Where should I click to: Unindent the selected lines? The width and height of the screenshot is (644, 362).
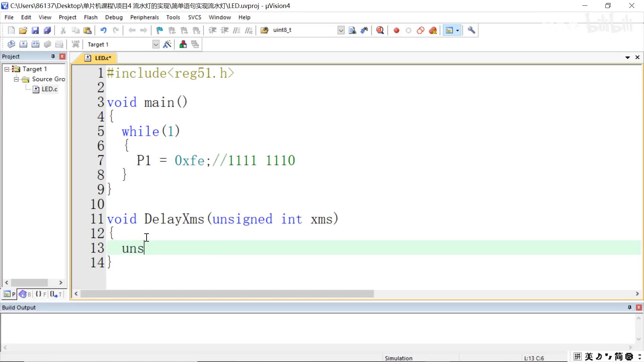point(224,30)
